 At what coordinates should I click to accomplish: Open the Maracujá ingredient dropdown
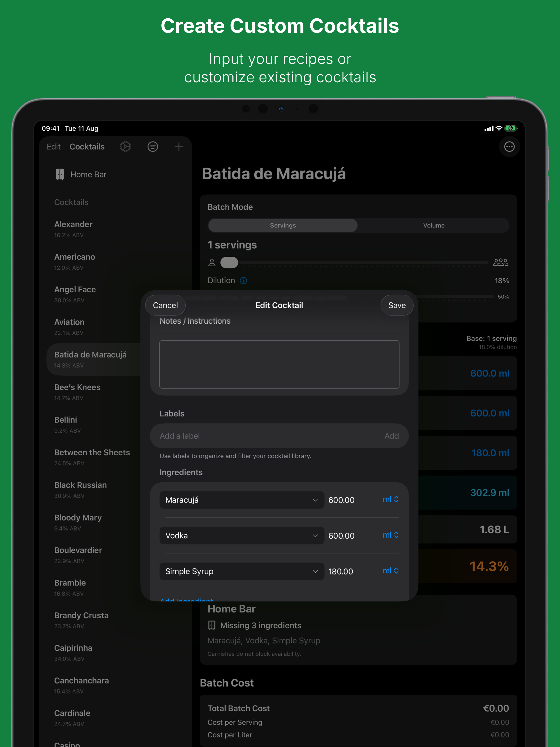241,500
